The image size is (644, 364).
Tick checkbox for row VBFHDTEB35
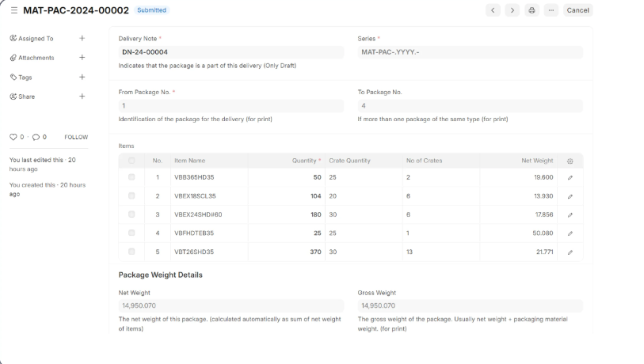[x=131, y=233]
